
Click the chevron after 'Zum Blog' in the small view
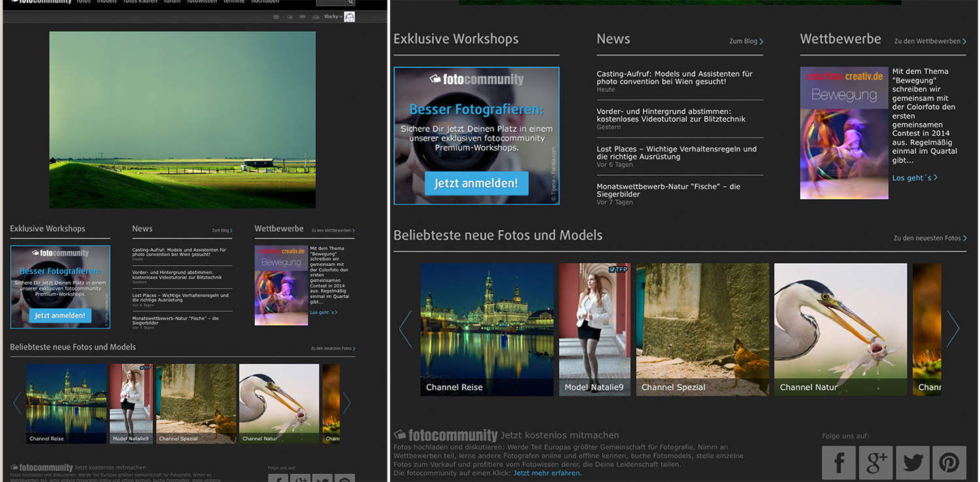231,231
